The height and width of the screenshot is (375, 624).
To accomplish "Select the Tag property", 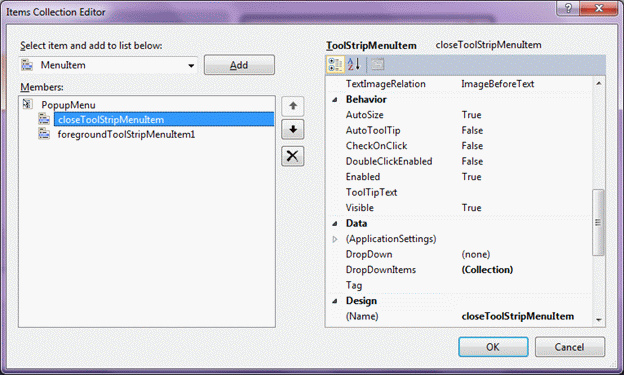I will (x=354, y=285).
